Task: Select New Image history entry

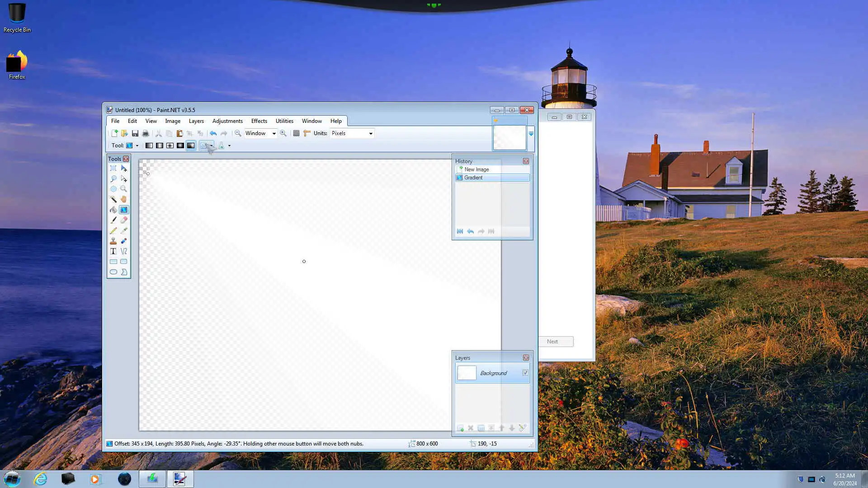Action: (x=476, y=169)
